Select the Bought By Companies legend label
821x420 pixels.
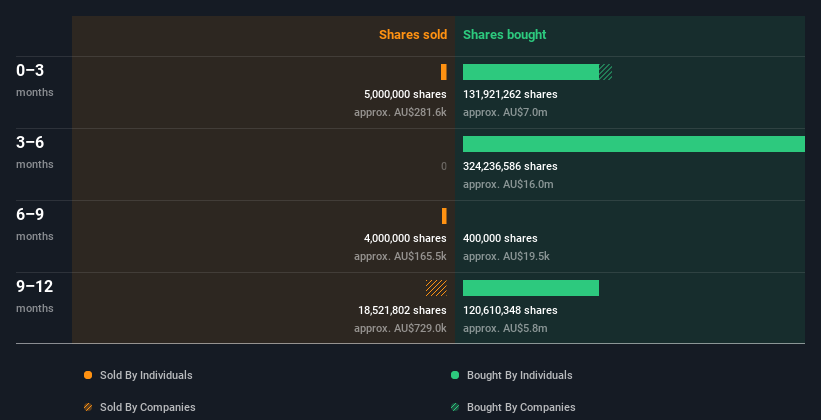(521, 407)
